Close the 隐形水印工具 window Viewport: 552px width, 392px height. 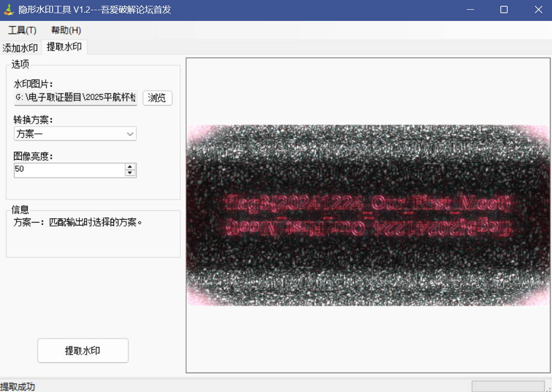538,10
